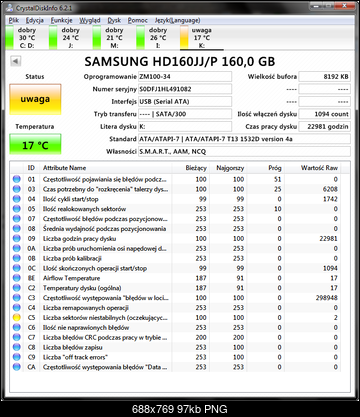Click the Oprogramowanie field ZM100-34

(x=185, y=77)
